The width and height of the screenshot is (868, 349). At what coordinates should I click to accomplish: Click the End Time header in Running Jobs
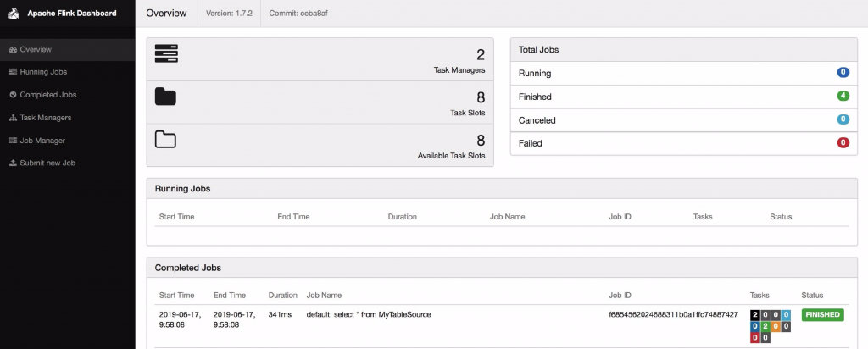point(293,217)
